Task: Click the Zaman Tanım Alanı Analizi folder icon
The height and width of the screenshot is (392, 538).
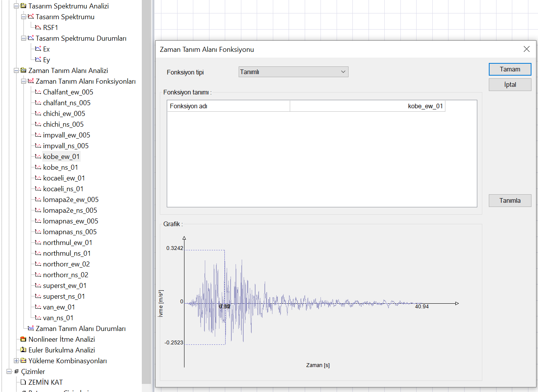Action: click(23, 70)
